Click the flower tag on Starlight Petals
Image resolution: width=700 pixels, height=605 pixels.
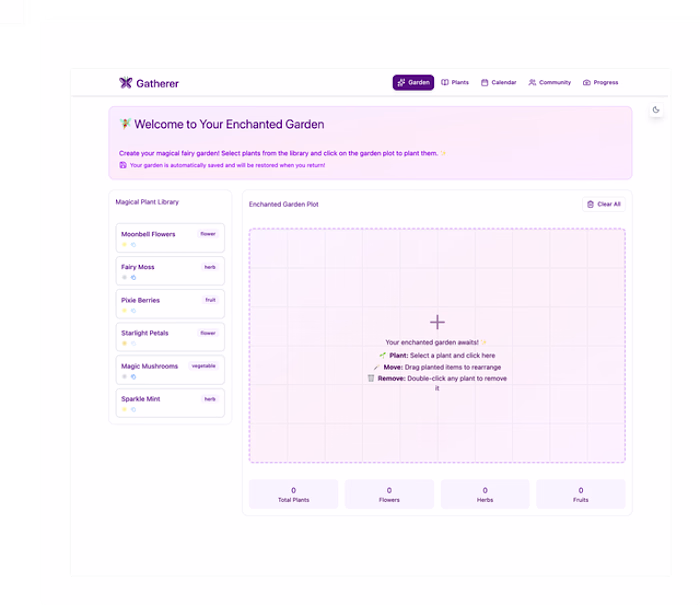[x=208, y=333]
